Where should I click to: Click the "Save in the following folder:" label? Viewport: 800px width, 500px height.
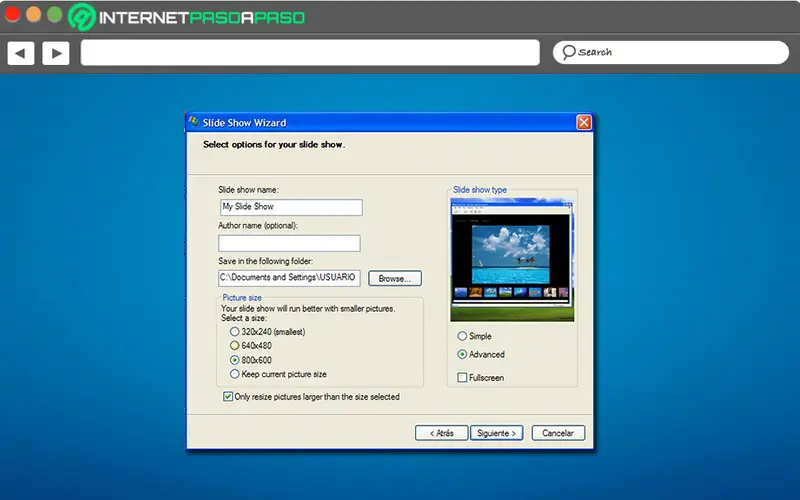(265, 261)
